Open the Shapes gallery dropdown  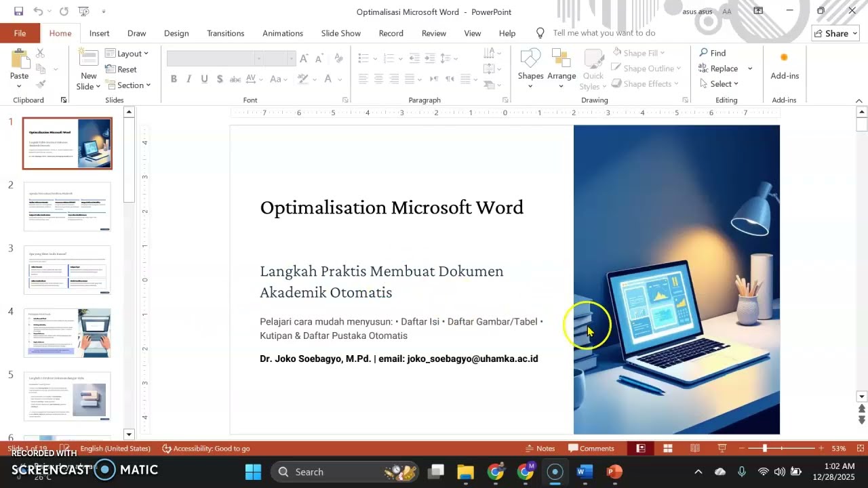[x=530, y=68]
